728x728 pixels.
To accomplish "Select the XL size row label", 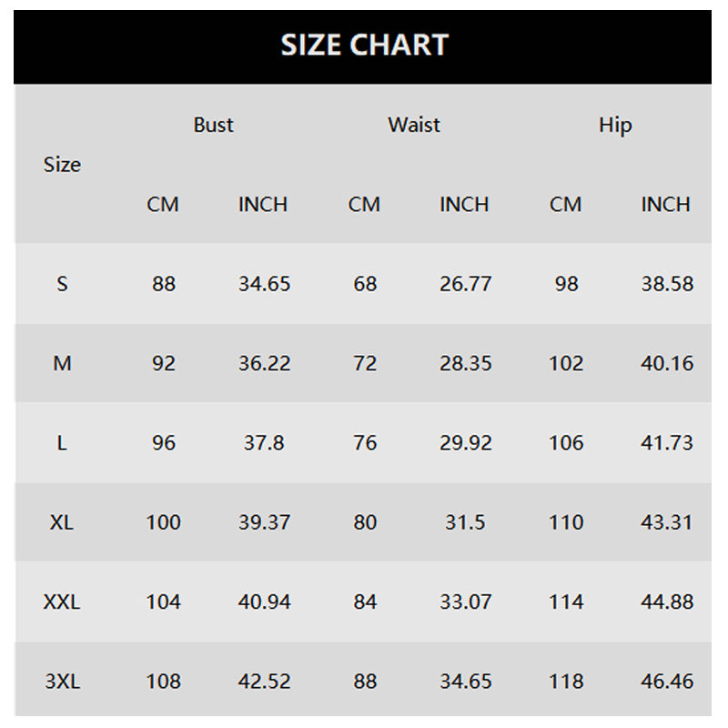I will pos(62,522).
